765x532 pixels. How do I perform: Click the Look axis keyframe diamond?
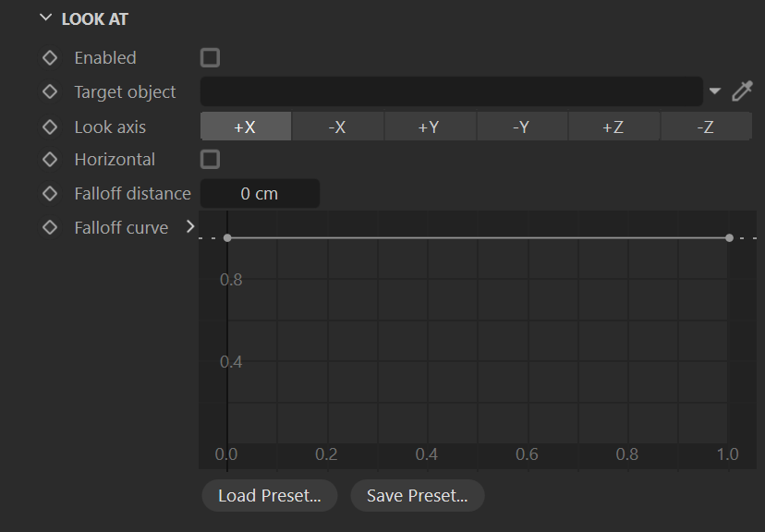pyautogui.click(x=50, y=127)
